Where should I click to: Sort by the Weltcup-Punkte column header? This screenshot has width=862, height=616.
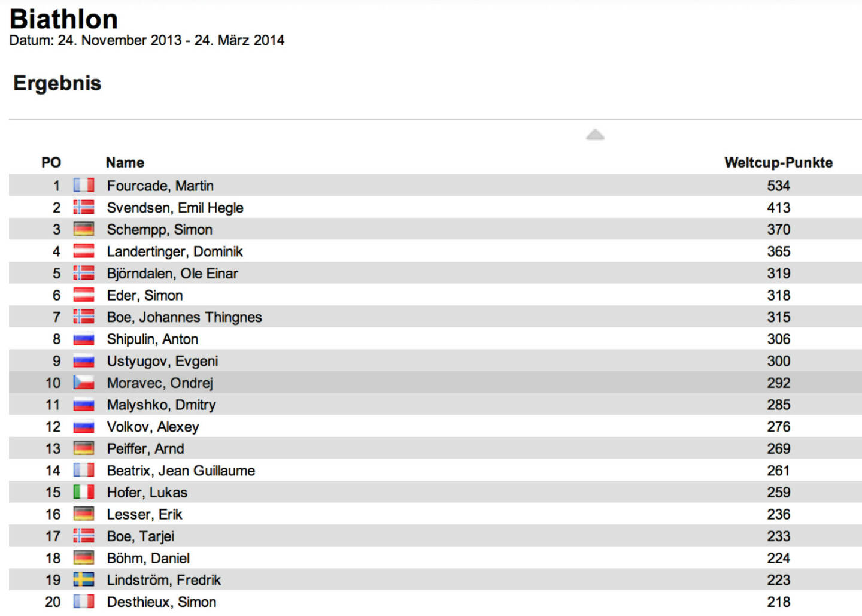tap(778, 163)
